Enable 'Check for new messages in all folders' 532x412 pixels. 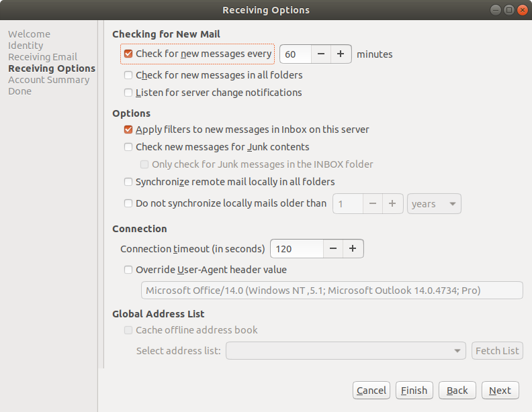tap(128, 75)
